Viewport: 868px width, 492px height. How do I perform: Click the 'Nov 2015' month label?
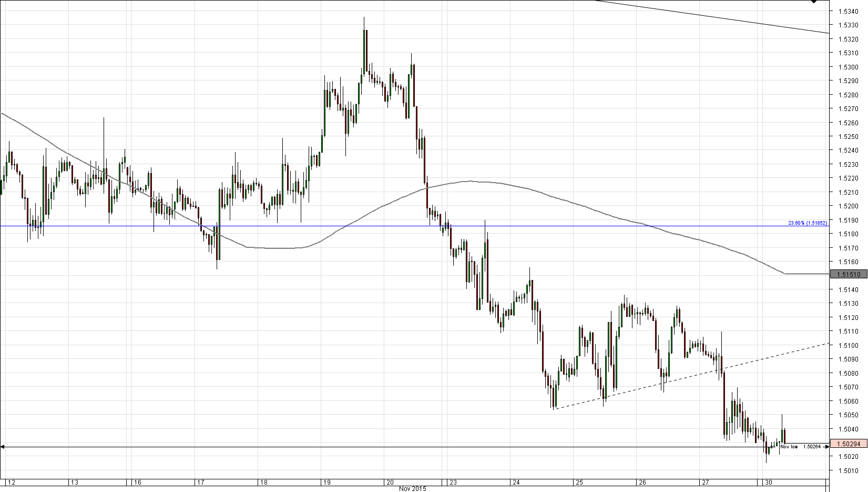pos(413,489)
